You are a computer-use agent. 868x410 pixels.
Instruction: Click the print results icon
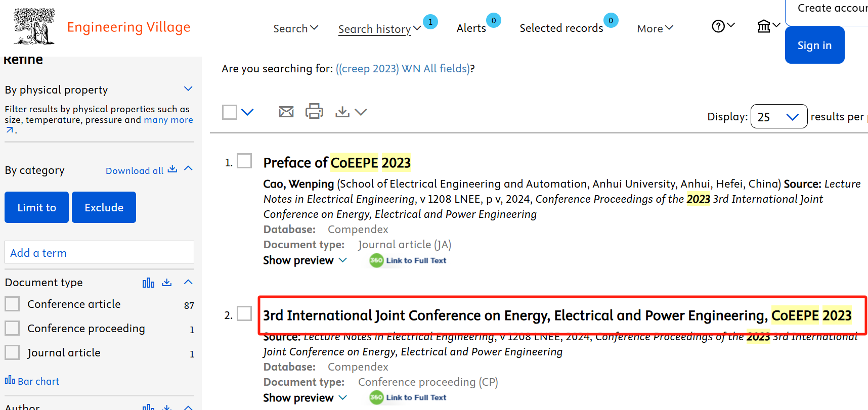pos(314,111)
